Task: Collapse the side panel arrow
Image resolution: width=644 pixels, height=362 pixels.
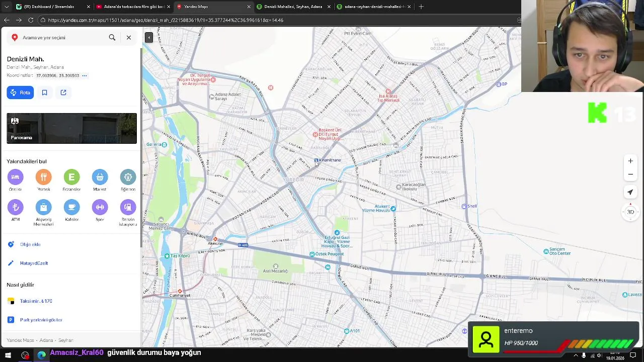Action: coord(149,38)
